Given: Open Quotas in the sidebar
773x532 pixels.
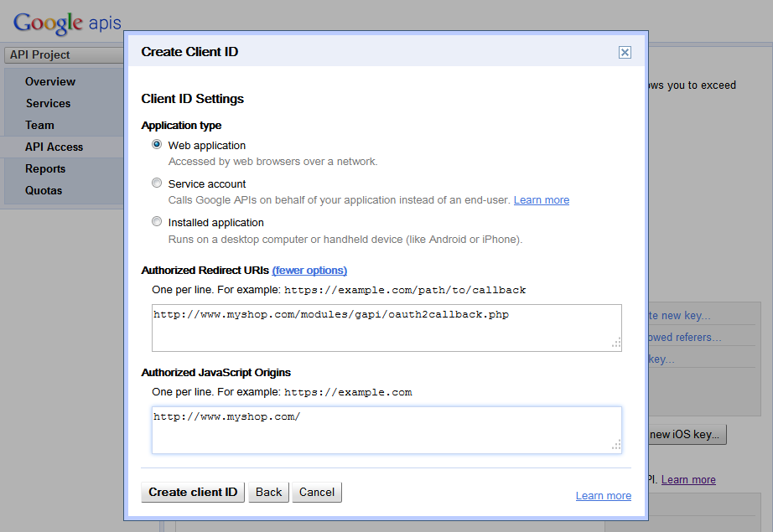Looking at the screenshot, I should point(44,190).
